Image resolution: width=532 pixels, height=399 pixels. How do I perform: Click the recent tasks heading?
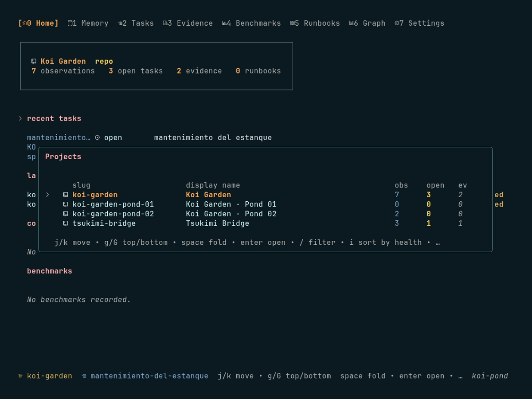[x=54, y=118]
